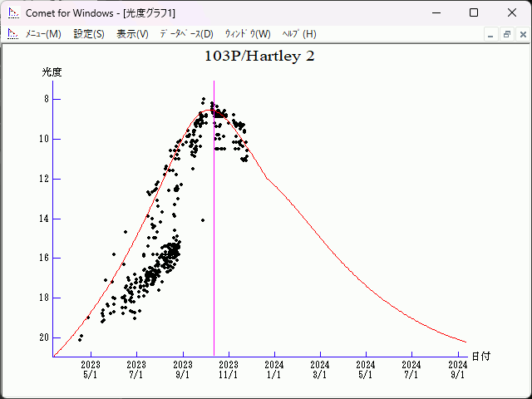Open the 表示(V) menu
Viewport: 532px width, 399px height.
coord(132,34)
